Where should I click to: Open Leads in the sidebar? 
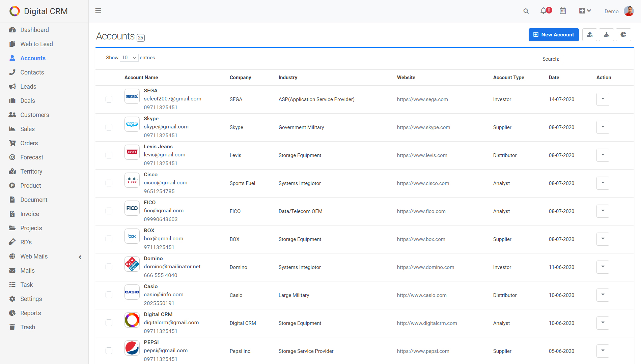[x=28, y=87]
